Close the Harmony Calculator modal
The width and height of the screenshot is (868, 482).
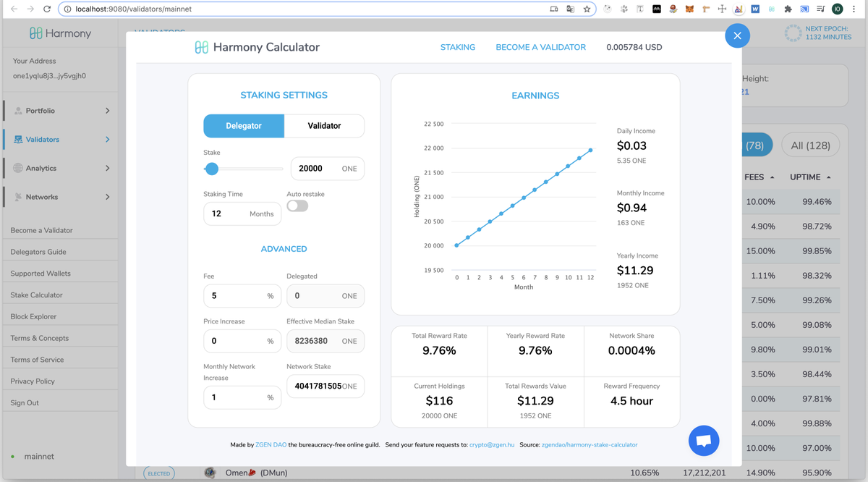[x=737, y=35]
